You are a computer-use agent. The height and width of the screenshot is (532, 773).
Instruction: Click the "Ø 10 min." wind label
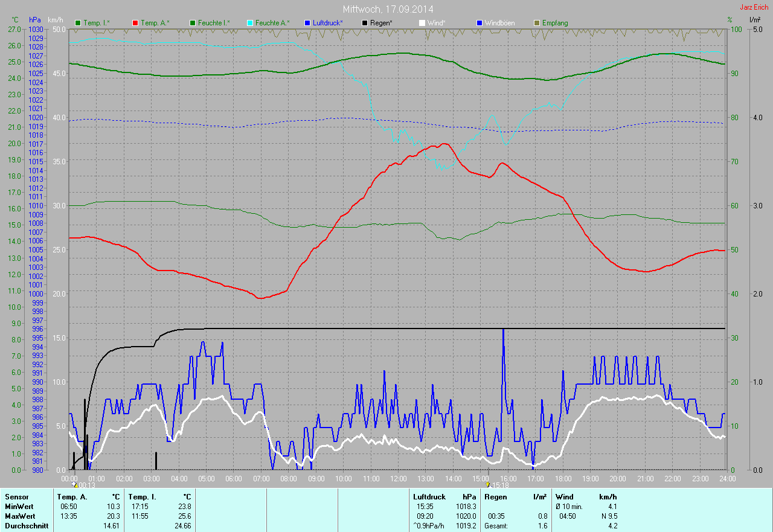[x=569, y=507]
